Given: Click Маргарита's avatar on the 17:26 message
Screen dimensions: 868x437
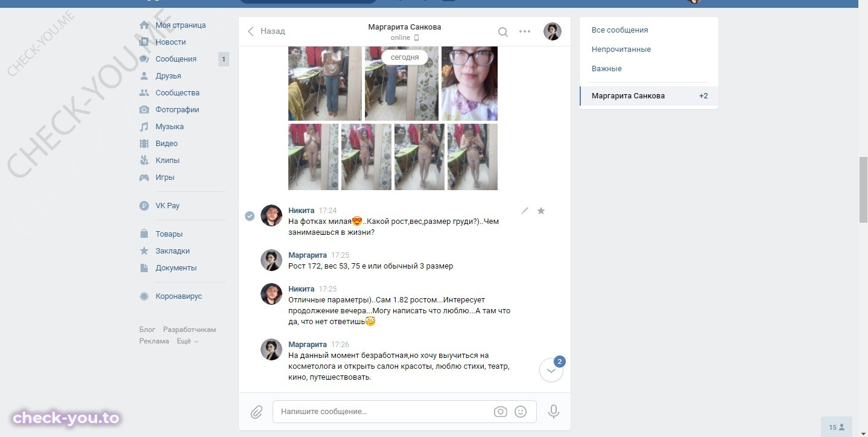Looking at the screenshot, I should click(x=271, y=349).
